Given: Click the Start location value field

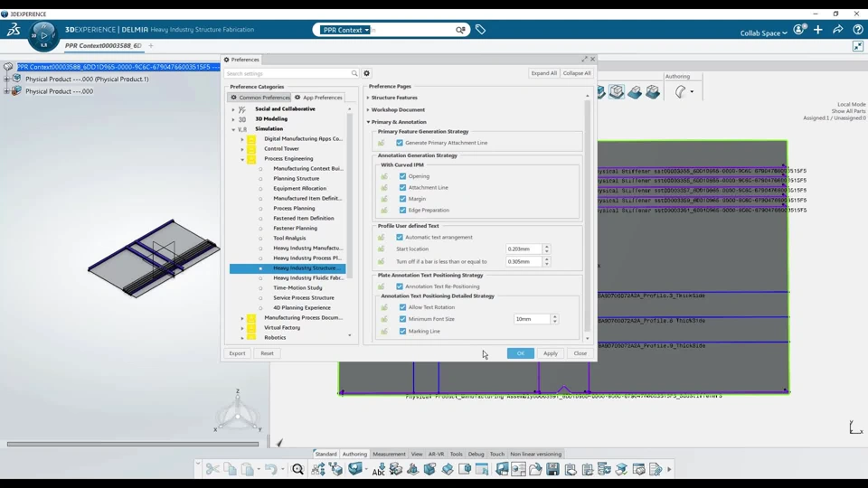Looking at the screenshot, I should coord(524,249).
